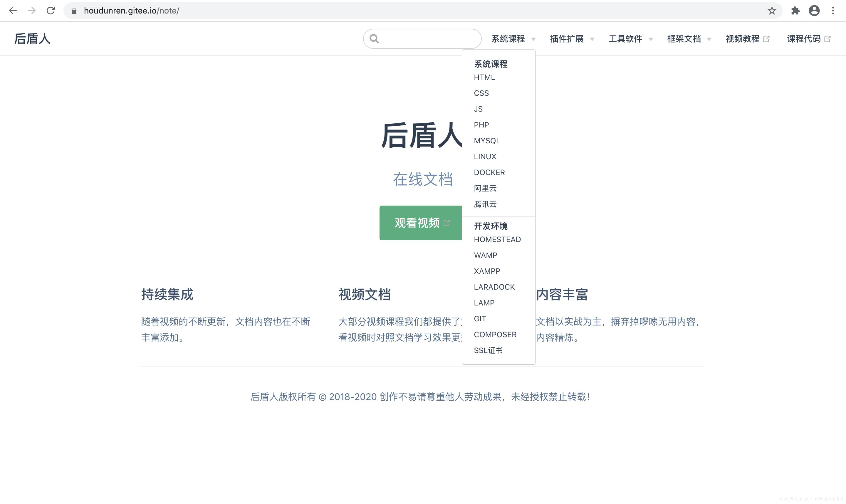The image size is (846, 504).
Task: Open 系统课程 nav menu label
Action: point(508,39)
